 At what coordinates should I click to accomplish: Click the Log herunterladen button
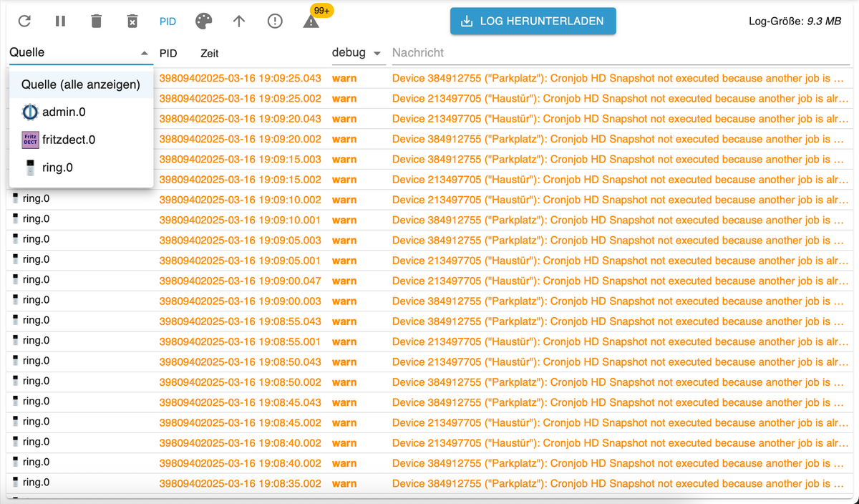pos(533,21)
